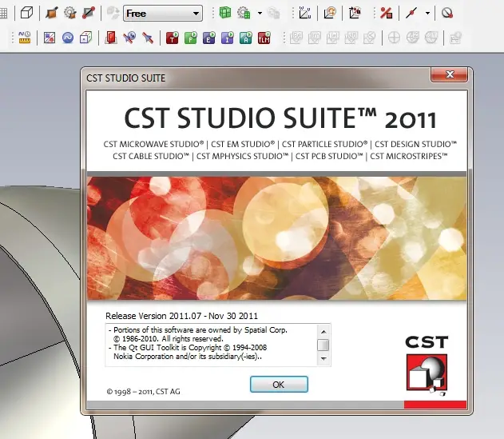Screen dimensions: 504x439
Task: Click the blue frequency wave icon
Action: coord(68,38)
